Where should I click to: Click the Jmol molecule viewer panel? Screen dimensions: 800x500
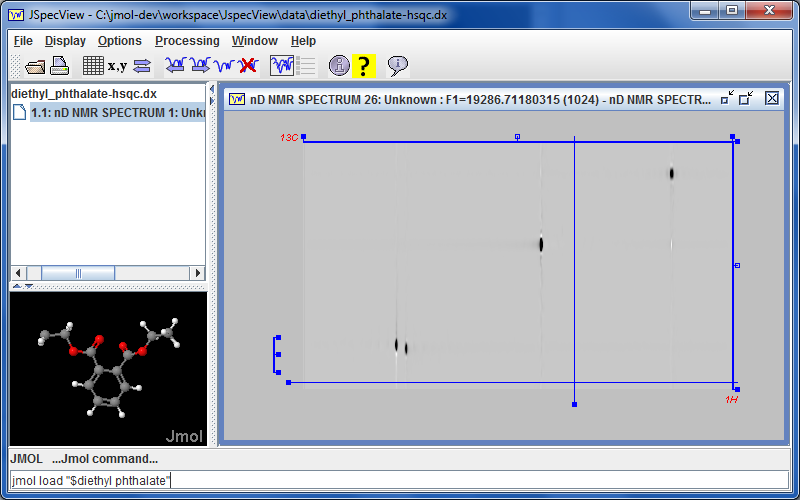coord(108,368)
